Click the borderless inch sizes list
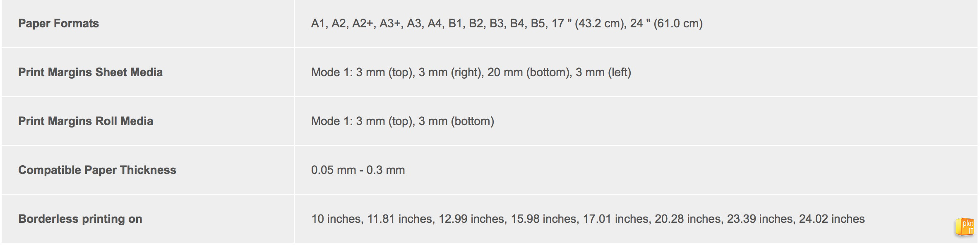 (x=588, y=219)
